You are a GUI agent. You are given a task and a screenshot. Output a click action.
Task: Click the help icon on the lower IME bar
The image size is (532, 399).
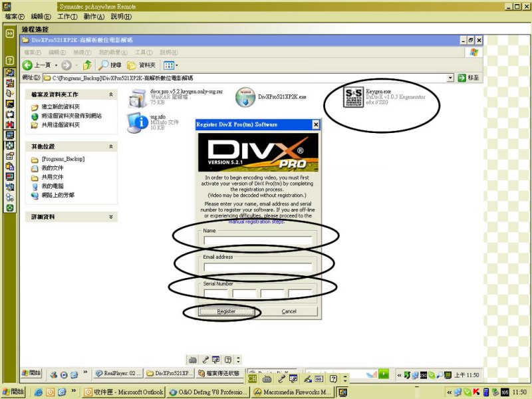[333, 378]
